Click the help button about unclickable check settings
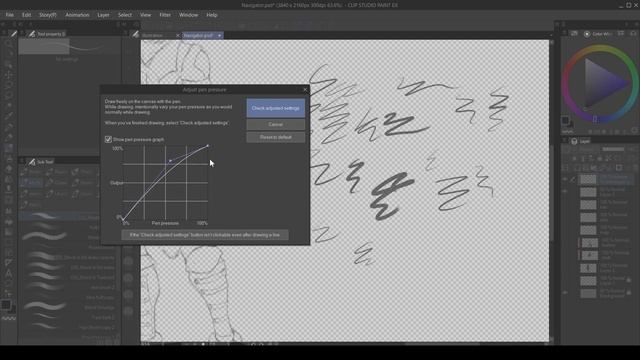640x360 pixels. point(205,235)
